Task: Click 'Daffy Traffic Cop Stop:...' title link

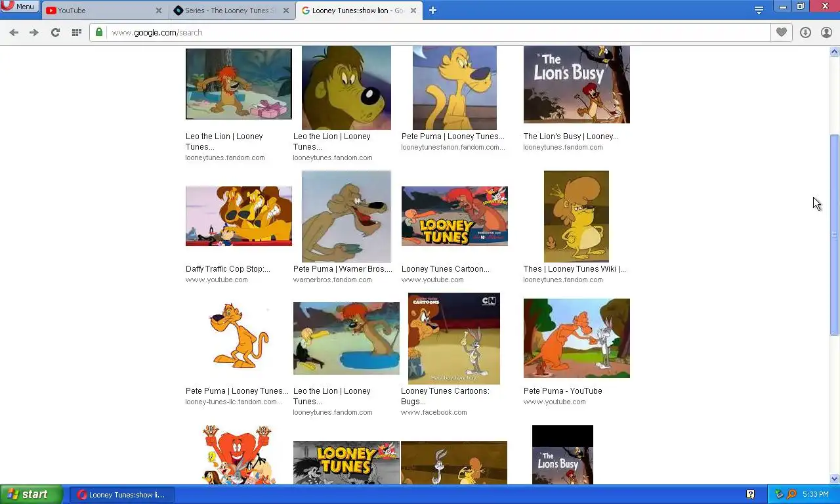Action: tap(228, 269)
